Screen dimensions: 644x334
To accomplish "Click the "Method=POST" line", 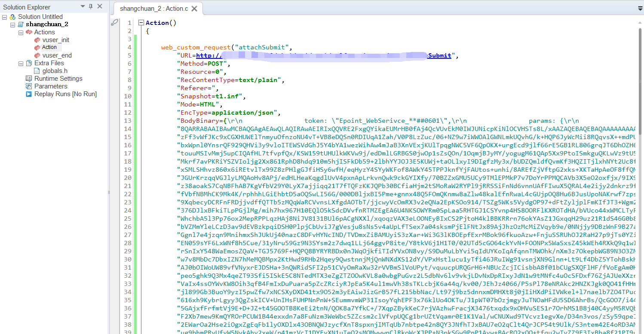I will (x=204, y=64).
